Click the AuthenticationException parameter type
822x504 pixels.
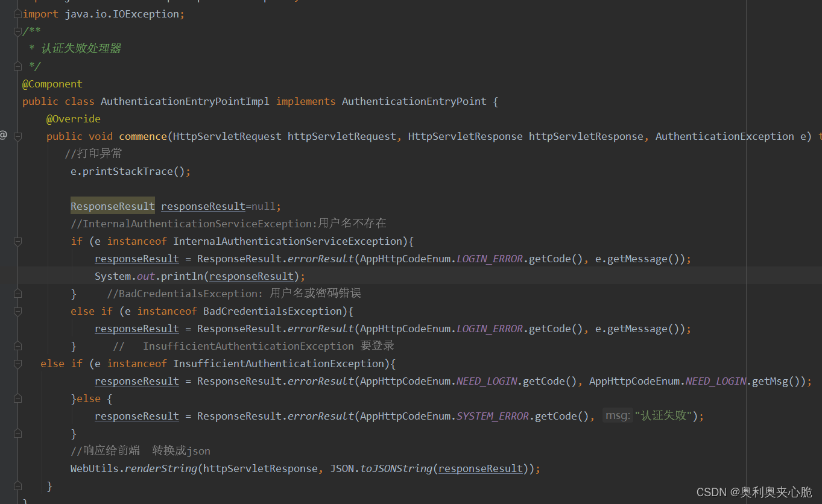click(725, 136)
